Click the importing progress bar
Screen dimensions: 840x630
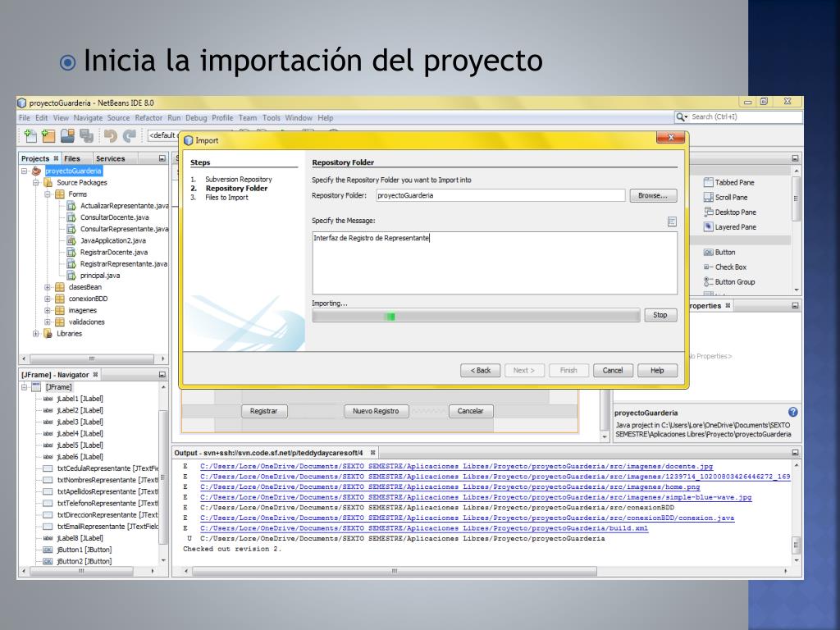coord(476,316)
